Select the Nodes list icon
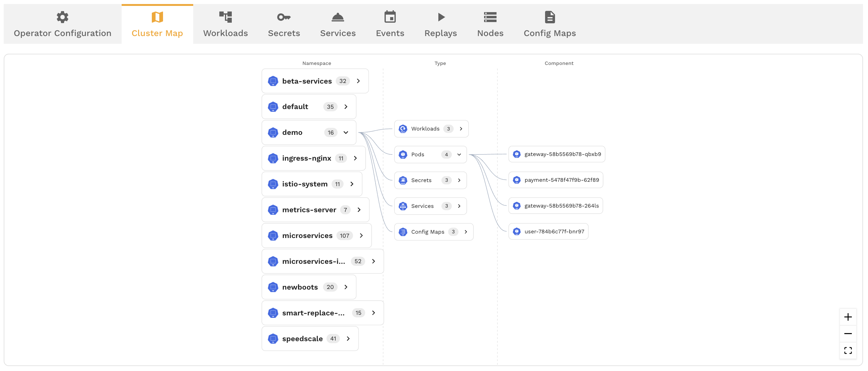The image size is (868, 371). (x=490, y=17)
